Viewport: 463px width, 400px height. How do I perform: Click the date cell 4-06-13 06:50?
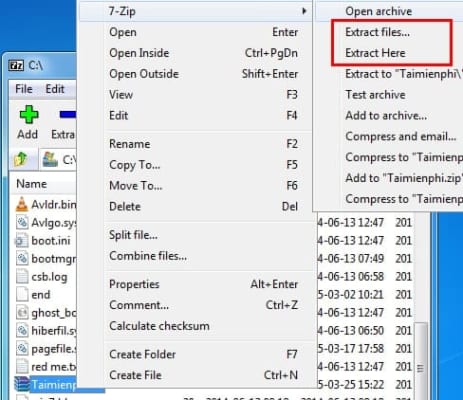(351, 331)
